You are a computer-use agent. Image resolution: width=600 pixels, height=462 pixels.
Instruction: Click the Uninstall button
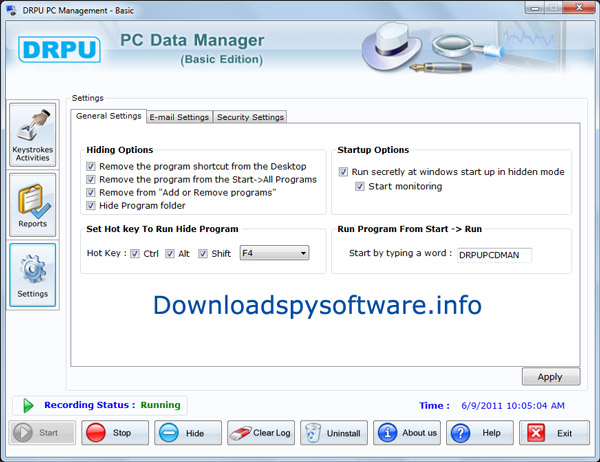click(x=334, y=433)
